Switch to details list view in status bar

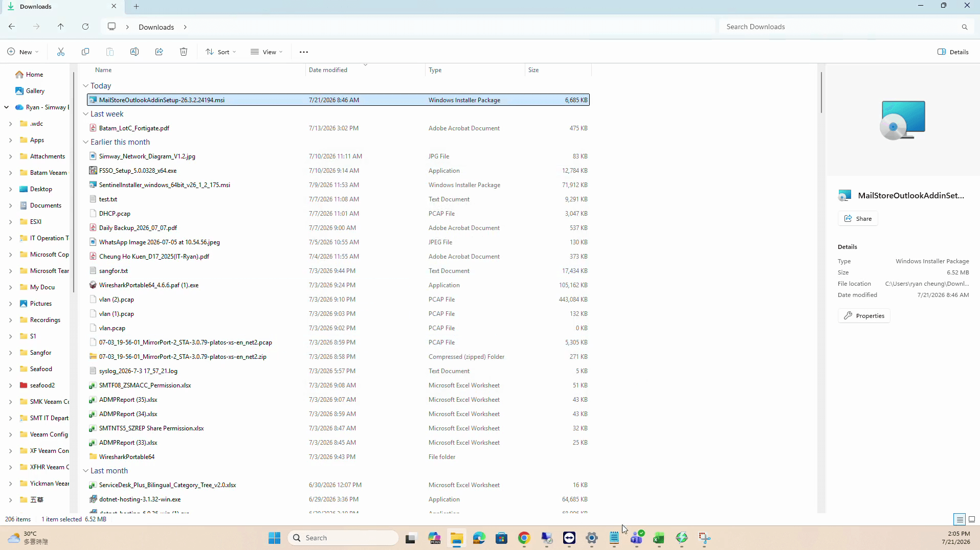tap(960, 519)
